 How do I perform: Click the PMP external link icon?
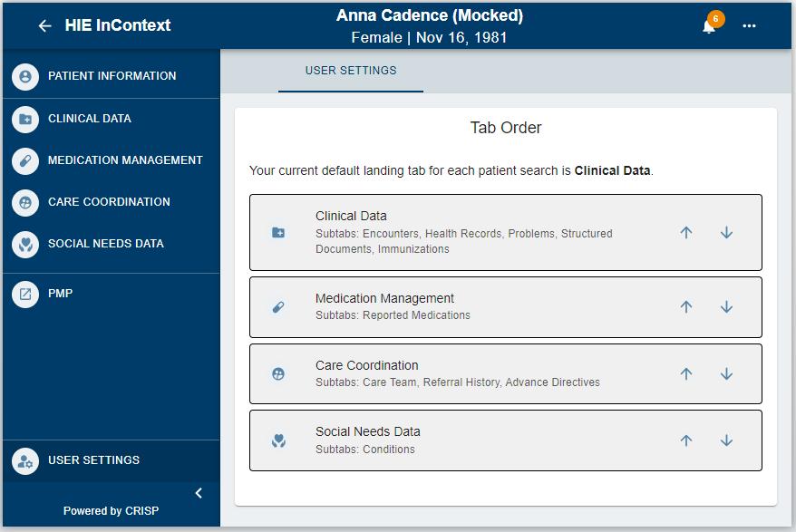click(x=25, y=294)
